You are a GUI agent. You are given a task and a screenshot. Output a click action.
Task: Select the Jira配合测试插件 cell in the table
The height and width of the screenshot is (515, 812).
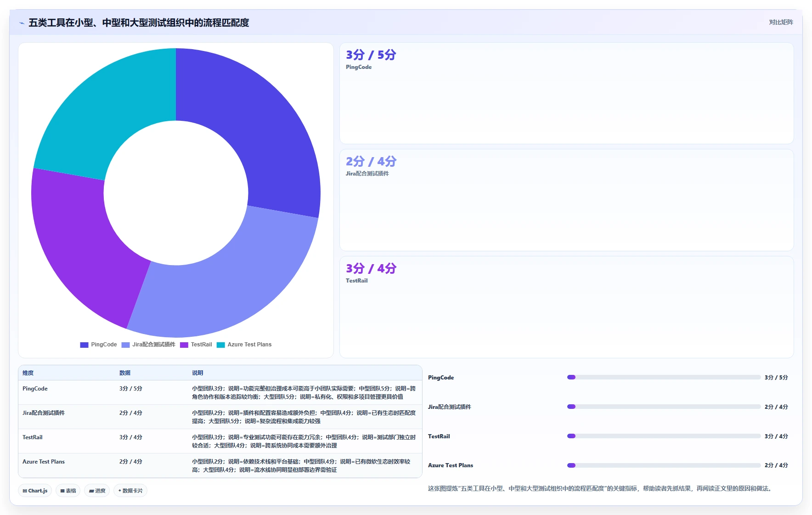tap(44, 413)
